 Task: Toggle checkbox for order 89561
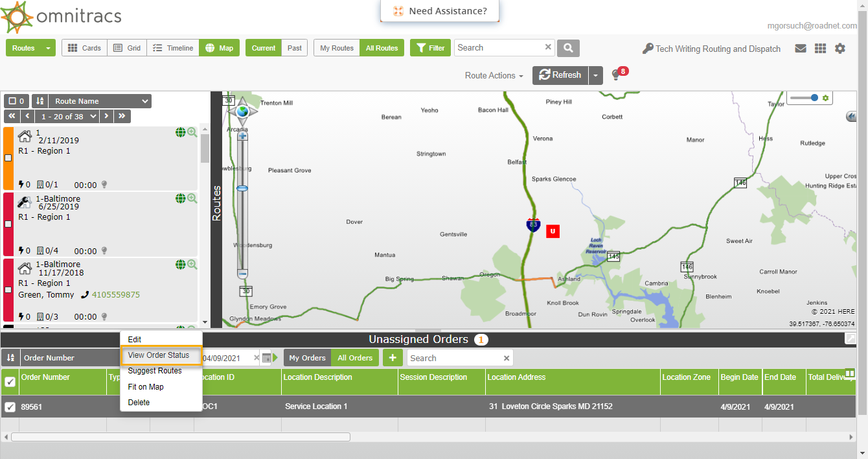point(10,407)
